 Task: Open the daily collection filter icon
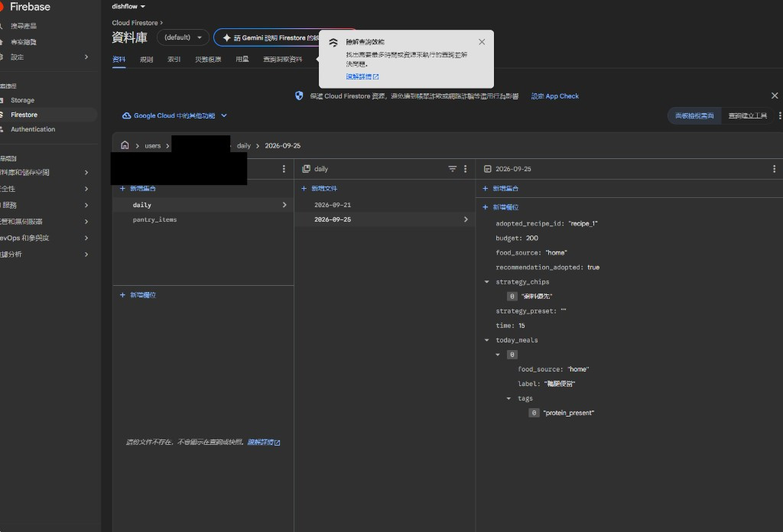click(x=453, y=169)
